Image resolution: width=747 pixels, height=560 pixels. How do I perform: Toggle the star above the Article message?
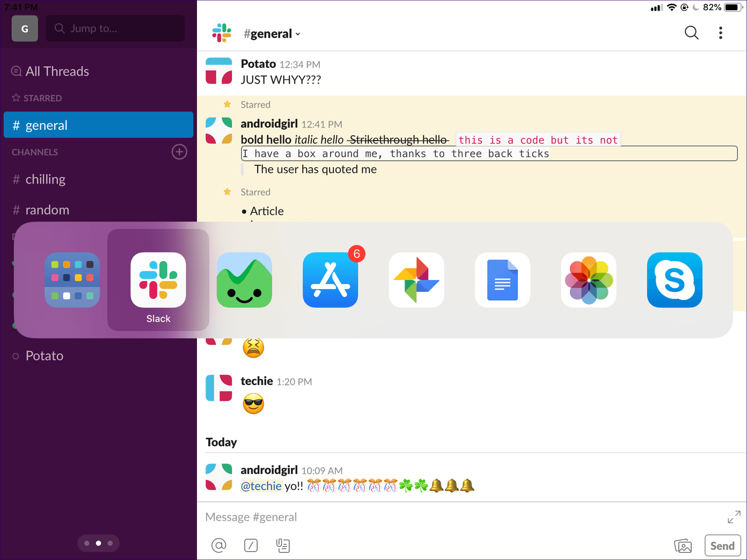click(x=227, y=191)
